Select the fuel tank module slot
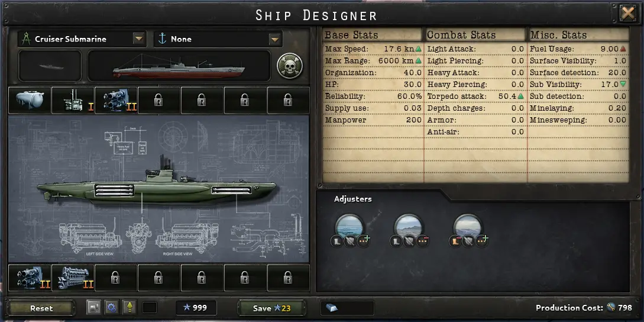 tap(30, 101)
